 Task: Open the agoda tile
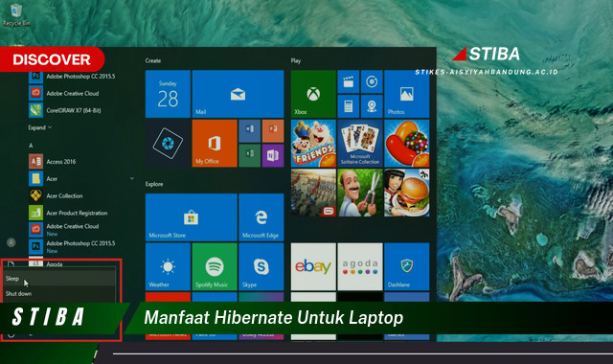[360, 266]
